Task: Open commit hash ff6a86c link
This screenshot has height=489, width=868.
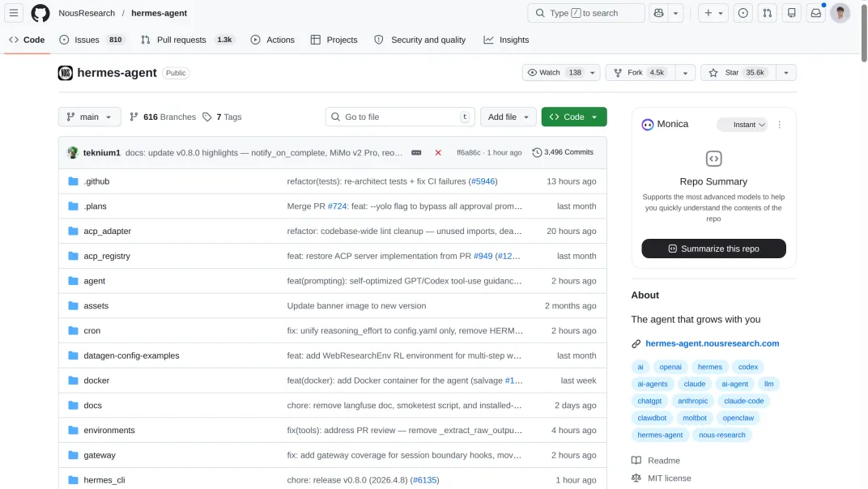Action: [x=468, y=152]
